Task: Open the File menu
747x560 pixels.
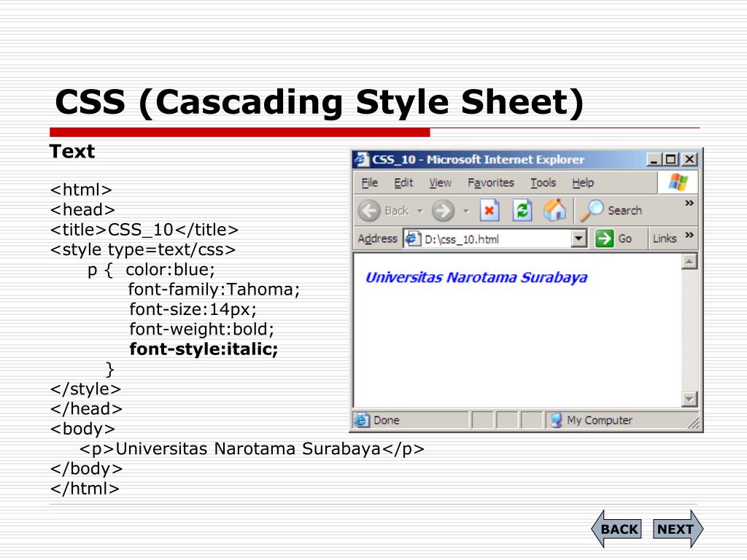Action: pyautogui.click(x=369, y=183)
